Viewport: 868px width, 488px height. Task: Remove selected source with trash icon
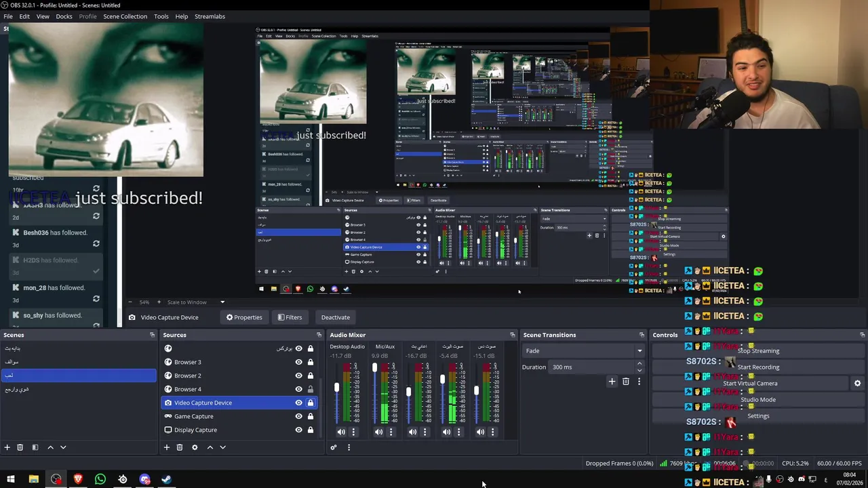click(180, 447)
